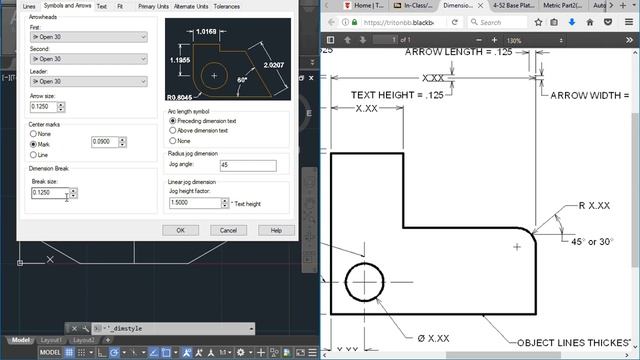
Task: Expand the command line history dropdown arrow
Action: [x=251, y=329]
